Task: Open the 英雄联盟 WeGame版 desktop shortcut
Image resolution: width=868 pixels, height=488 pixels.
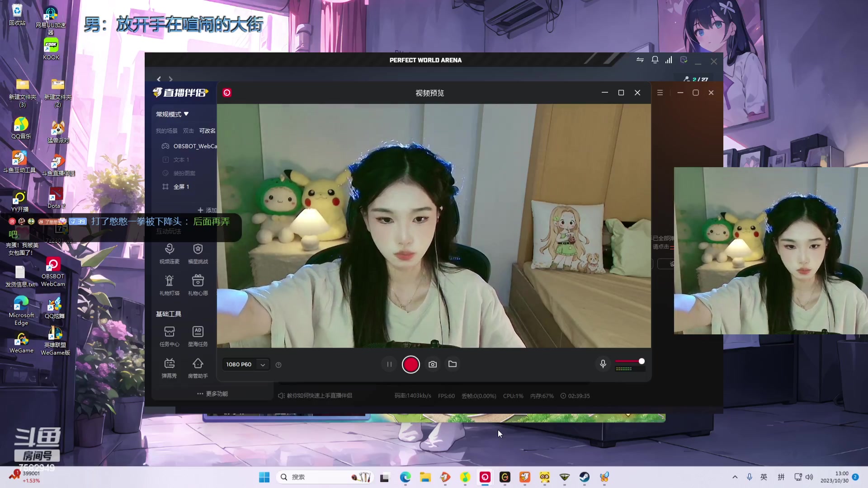Action: pyautogui.click(x=55, y=341)
